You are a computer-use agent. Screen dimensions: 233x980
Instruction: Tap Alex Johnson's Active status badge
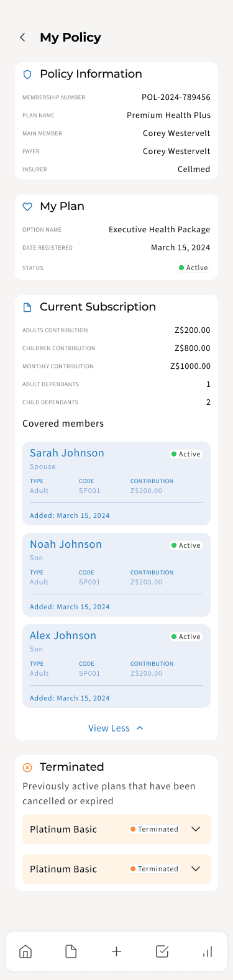tap(186, 637)
